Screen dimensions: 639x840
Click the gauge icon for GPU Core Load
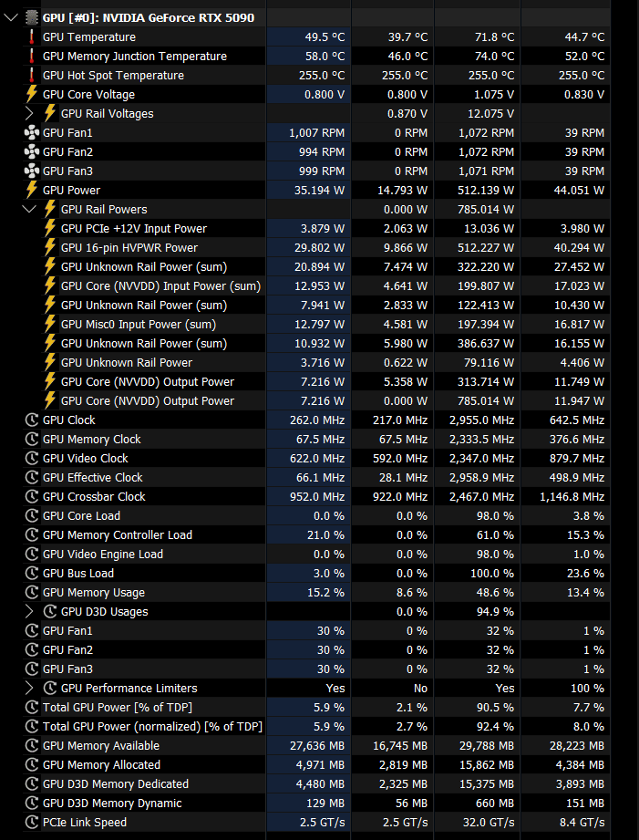(x=32, y=516)
